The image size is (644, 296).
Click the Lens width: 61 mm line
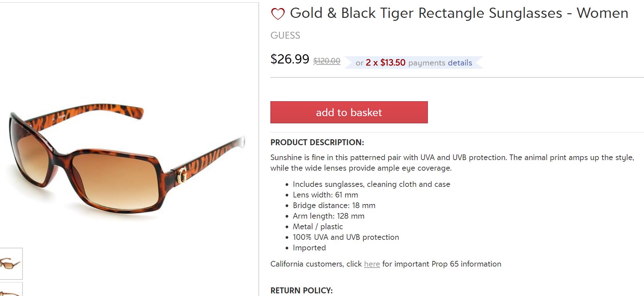pos(325,195)
